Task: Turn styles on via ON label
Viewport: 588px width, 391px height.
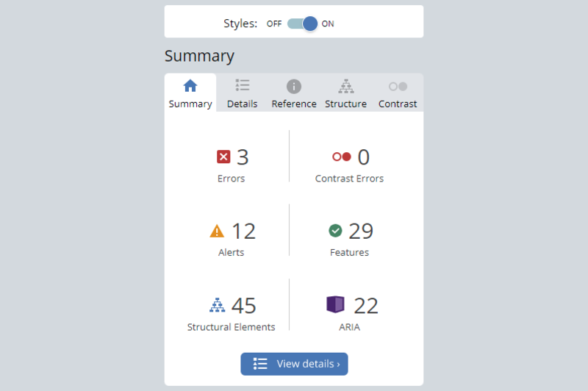Action: [328, 24]
